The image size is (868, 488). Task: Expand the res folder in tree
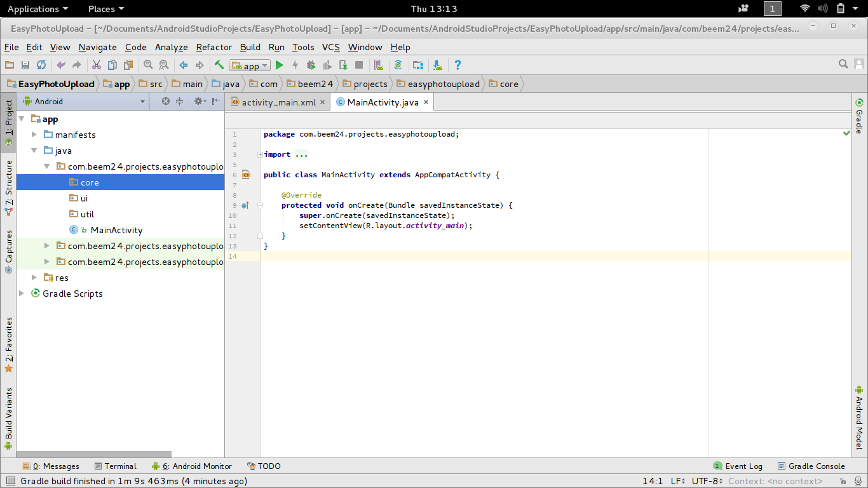[x=34, y=278]
